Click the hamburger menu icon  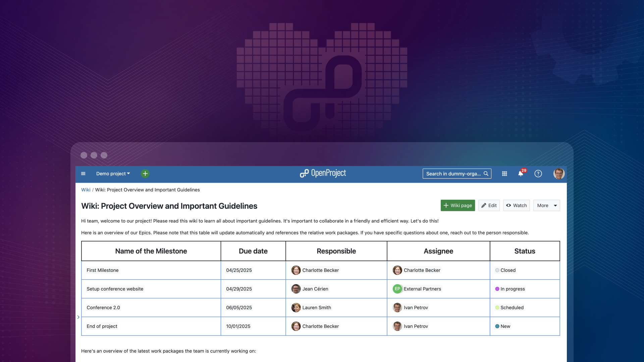[83, 173]
